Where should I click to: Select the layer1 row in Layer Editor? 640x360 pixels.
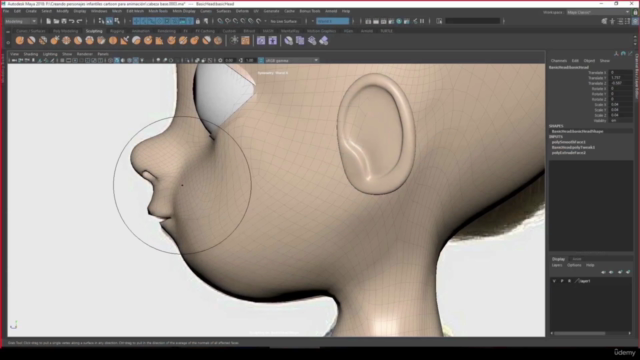pyautogui.click(x=591, y=281)
